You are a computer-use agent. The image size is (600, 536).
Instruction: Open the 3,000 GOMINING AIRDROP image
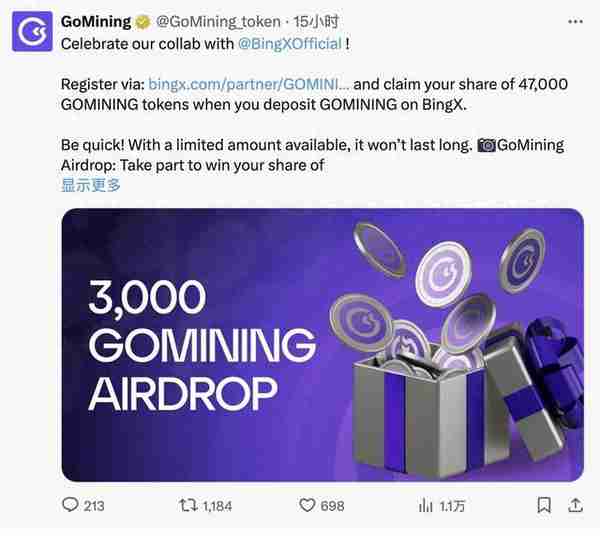[323, 345]
